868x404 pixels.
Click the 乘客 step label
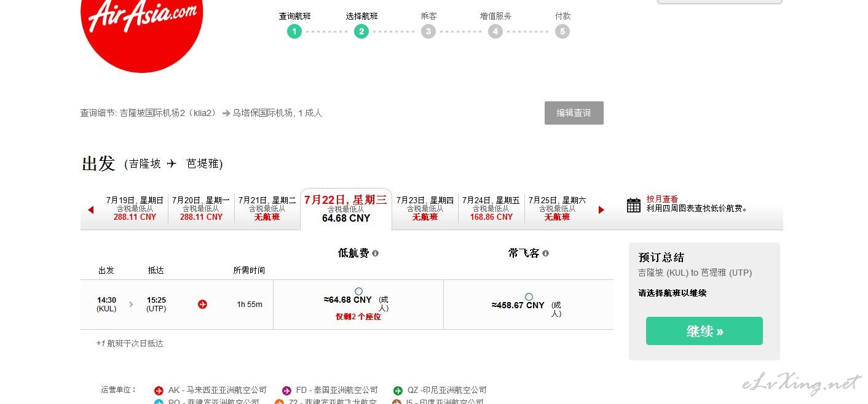428,16
